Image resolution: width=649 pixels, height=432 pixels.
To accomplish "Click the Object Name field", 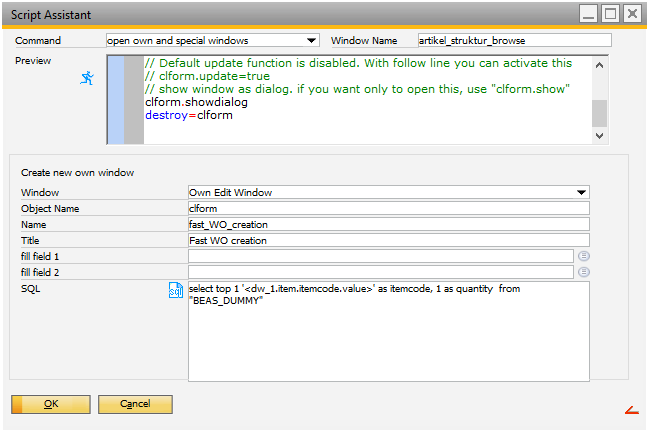I will [388, 209].
